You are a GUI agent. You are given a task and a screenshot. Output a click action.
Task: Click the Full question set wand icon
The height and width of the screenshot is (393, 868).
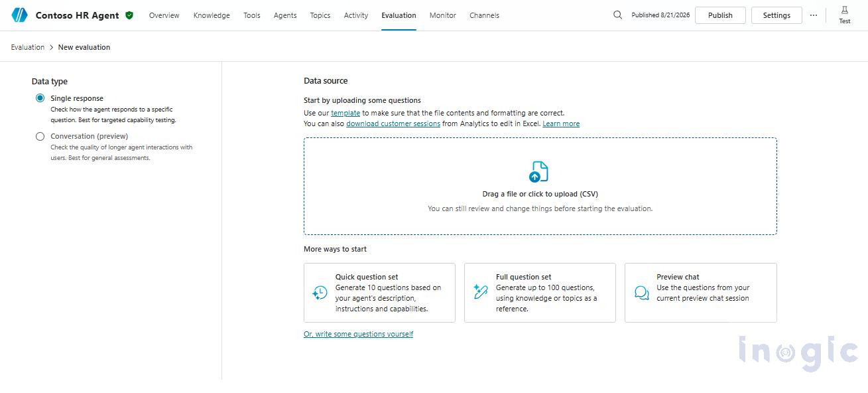(481, 292)
